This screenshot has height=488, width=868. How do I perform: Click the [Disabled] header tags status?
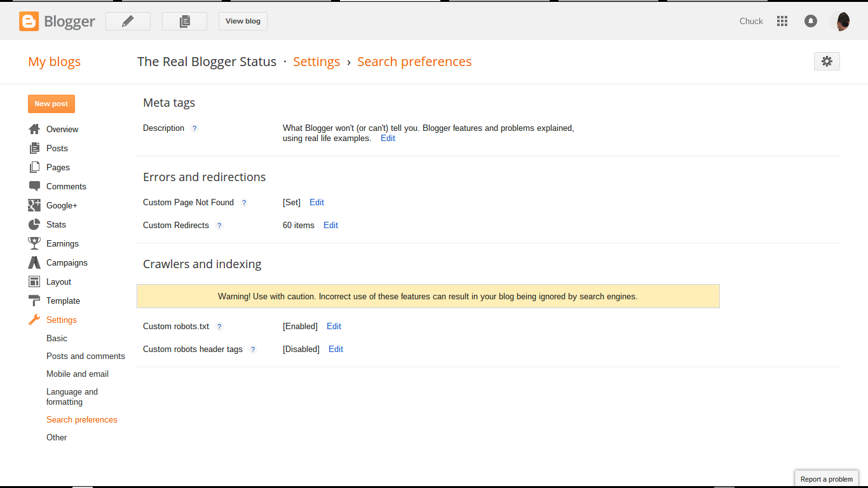[x=301, y=349]
